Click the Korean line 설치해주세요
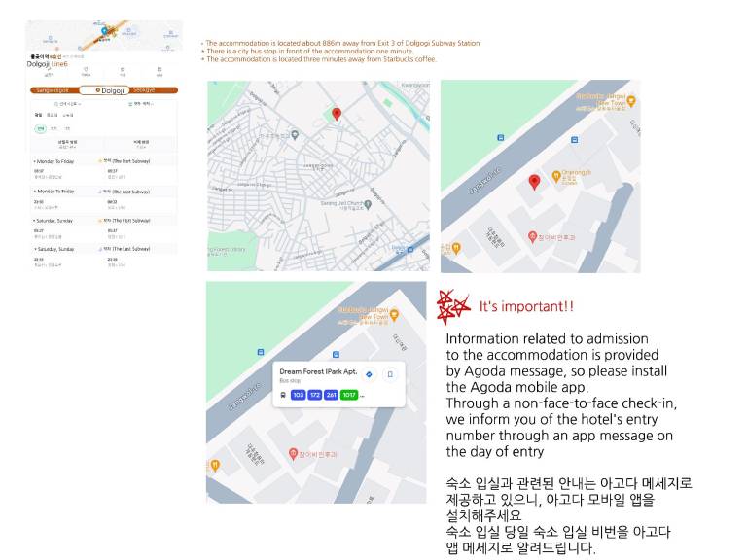This screenshot has height=560, width=747. pyautogui.click(x=483, y=515)
